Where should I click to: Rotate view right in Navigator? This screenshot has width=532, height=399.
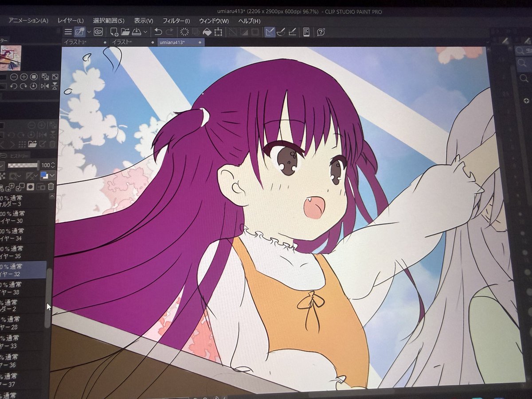click(23, 86)
